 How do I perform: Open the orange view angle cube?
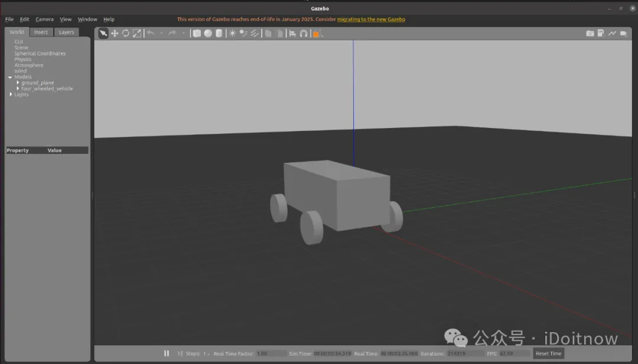click(x=317, y=34)
